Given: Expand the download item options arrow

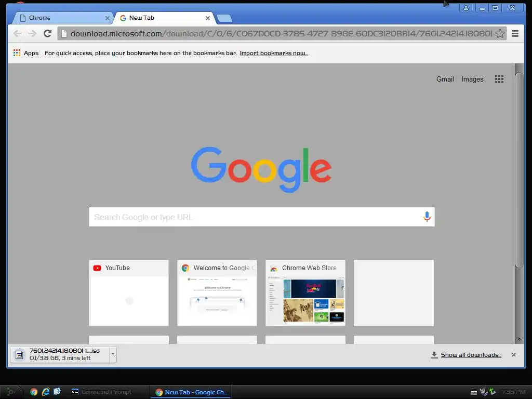Looking at the screenshot, I should 113,354.
